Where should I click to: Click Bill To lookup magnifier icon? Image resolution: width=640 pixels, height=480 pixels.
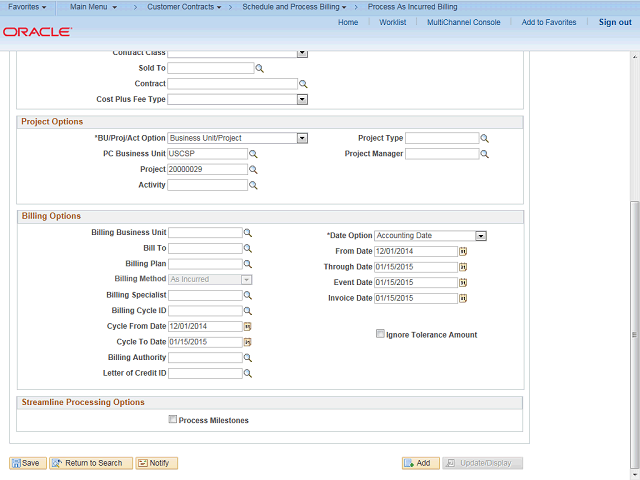point(248,248)
